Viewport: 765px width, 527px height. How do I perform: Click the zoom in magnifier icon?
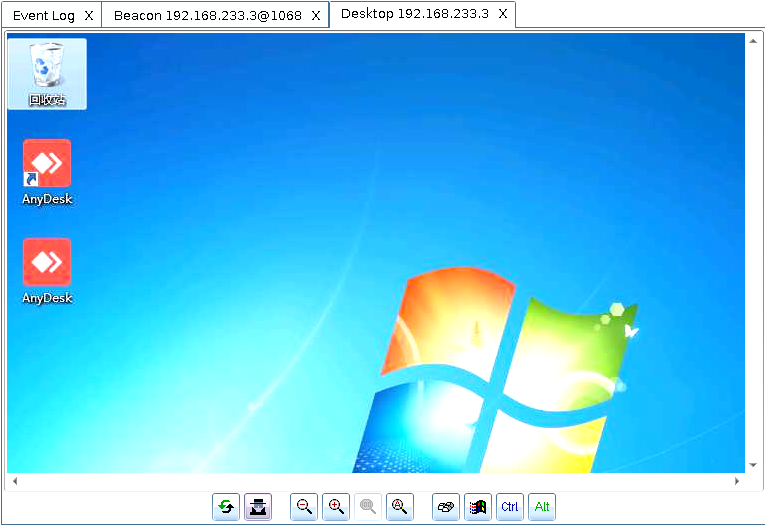coord(336,507)
